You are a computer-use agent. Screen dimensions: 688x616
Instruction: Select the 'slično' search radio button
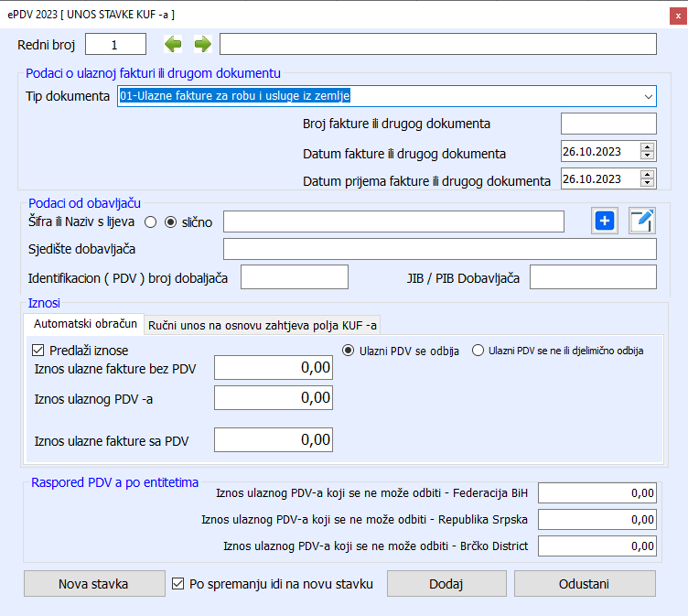(171, 222)
